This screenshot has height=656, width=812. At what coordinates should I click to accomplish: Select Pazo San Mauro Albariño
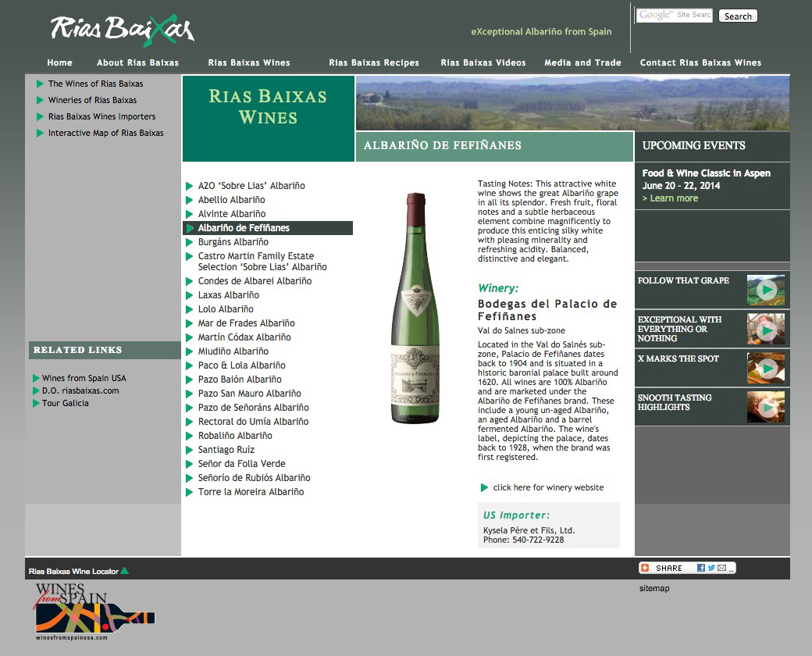[x=249, y=394]
